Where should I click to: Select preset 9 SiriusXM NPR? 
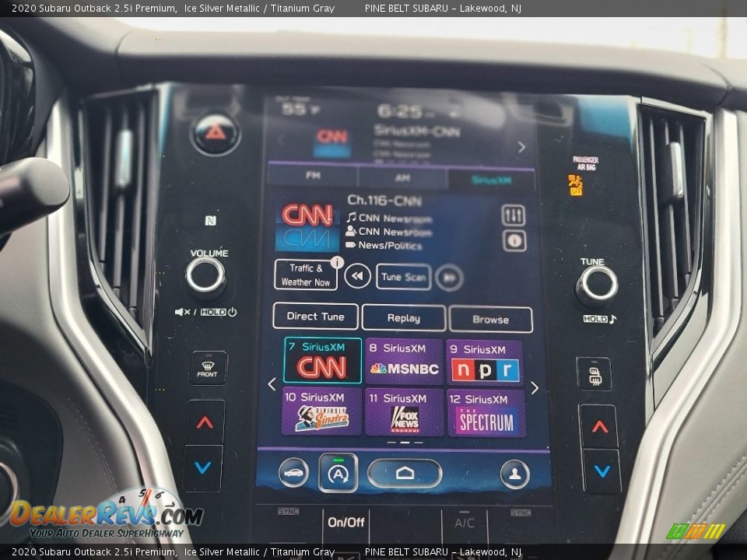point(485,363)
